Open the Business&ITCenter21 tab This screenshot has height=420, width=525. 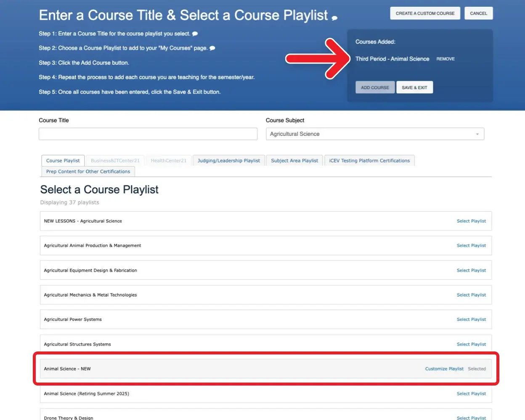(x=115, y=161)
